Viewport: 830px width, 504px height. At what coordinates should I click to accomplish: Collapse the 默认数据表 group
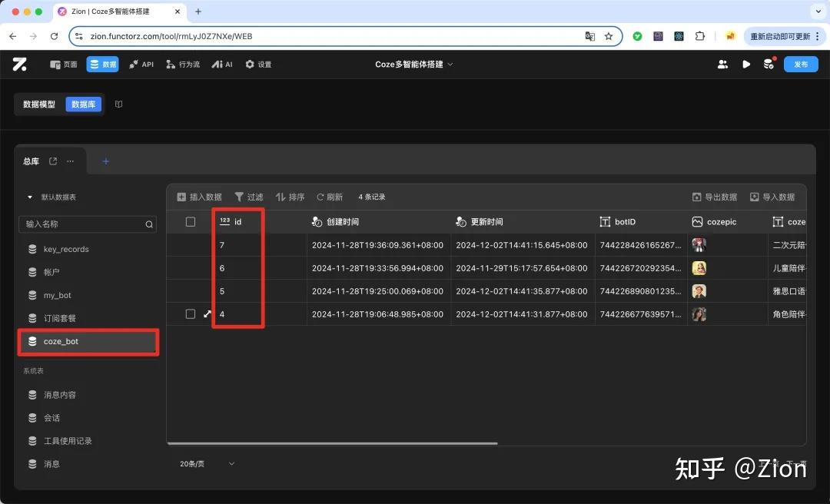pos(30,197)
